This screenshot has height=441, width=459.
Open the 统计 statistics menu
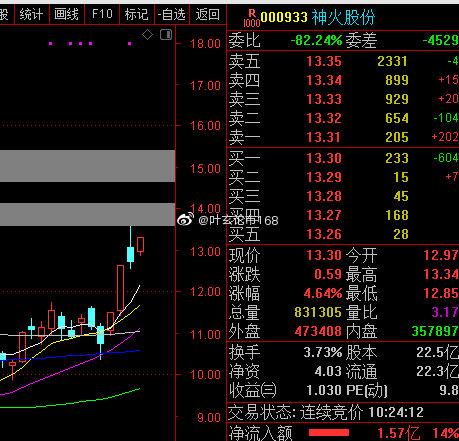32,15
